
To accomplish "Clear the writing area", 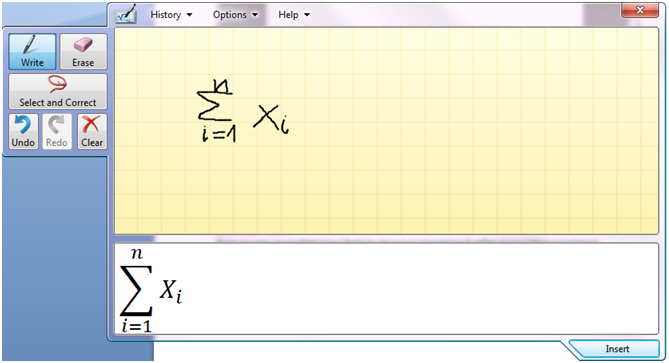I will pyautogui.click(x=92, y=131).
